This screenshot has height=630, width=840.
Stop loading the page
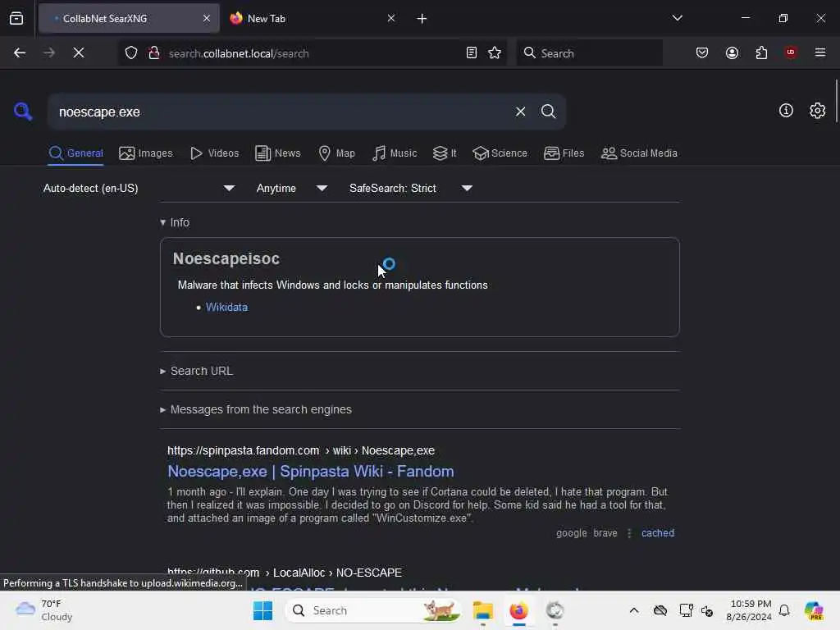pyautogui.click(x=78, y=52)
